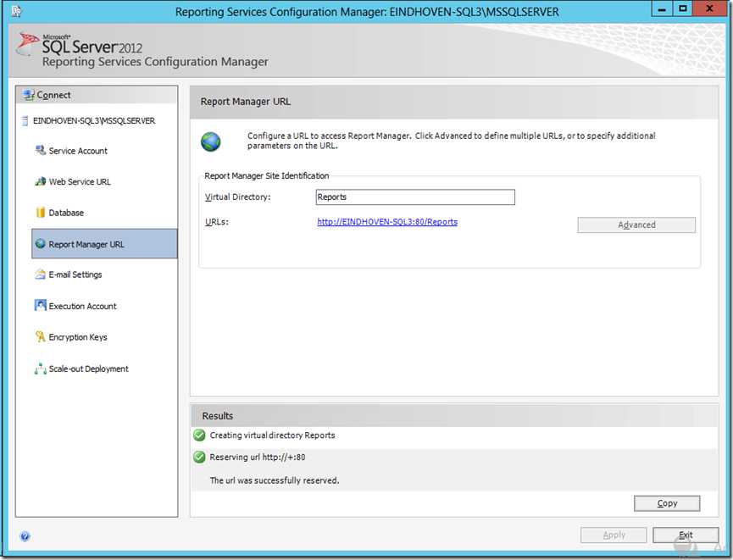Open Scale-out Deployment page

[x=88, y=369]
